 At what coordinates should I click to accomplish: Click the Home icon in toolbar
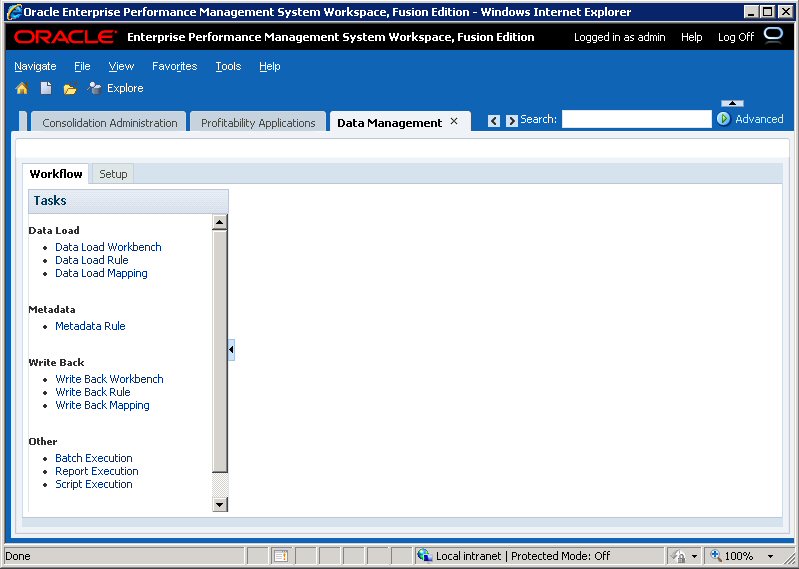(x=22, y=88)
